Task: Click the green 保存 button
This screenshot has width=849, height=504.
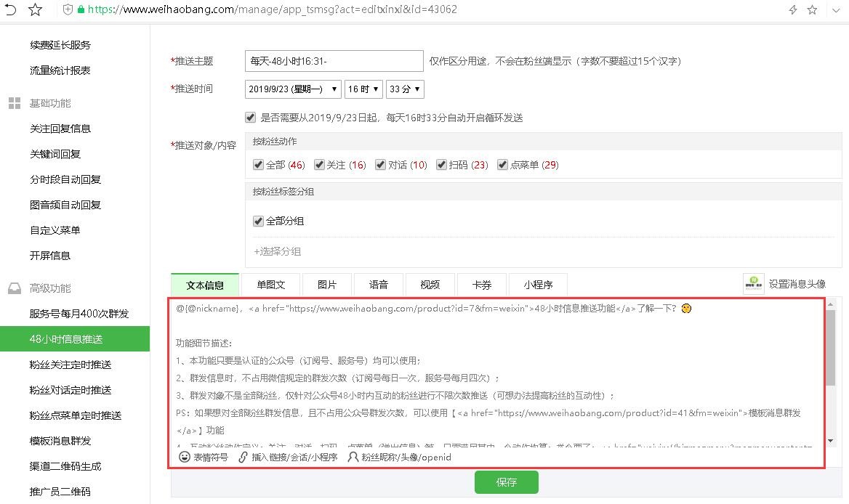Action: click(x=506, y=481)
